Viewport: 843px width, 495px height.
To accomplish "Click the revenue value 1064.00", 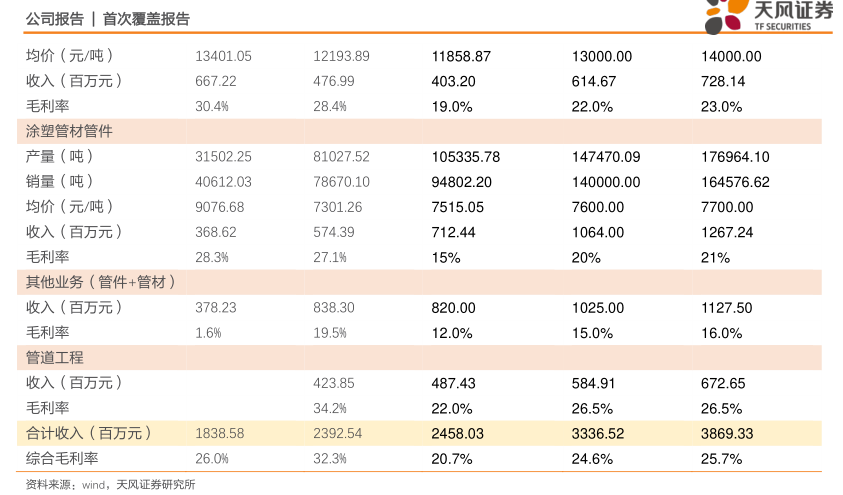I will 599,232.
